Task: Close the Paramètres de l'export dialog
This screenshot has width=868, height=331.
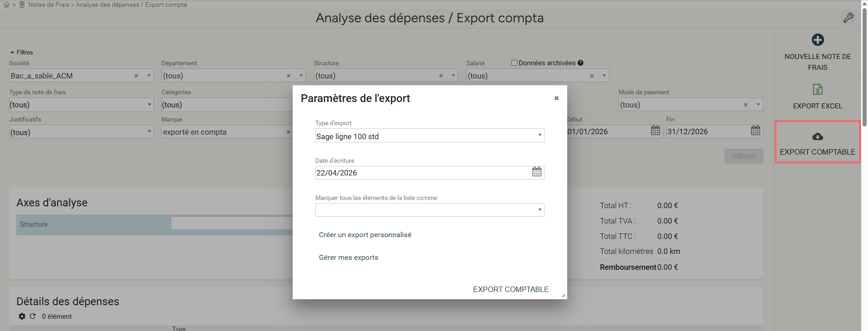Action: 556,98
